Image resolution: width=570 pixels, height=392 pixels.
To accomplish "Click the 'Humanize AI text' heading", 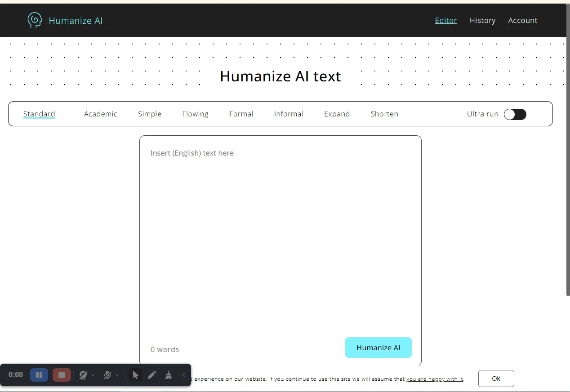I will (x=281, y=76).
